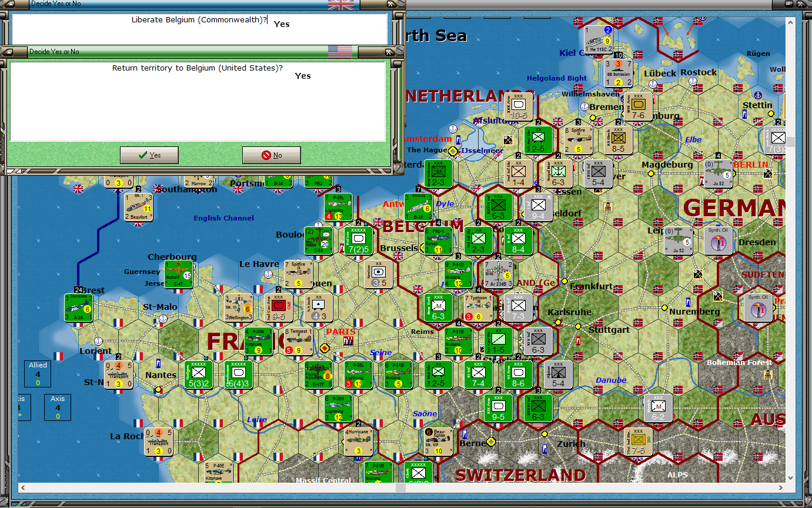Click the horizontal map scrollbar thumb
The height and width of the screenshot is (508, 812).
pyautogui.click(x=401, y=488)
